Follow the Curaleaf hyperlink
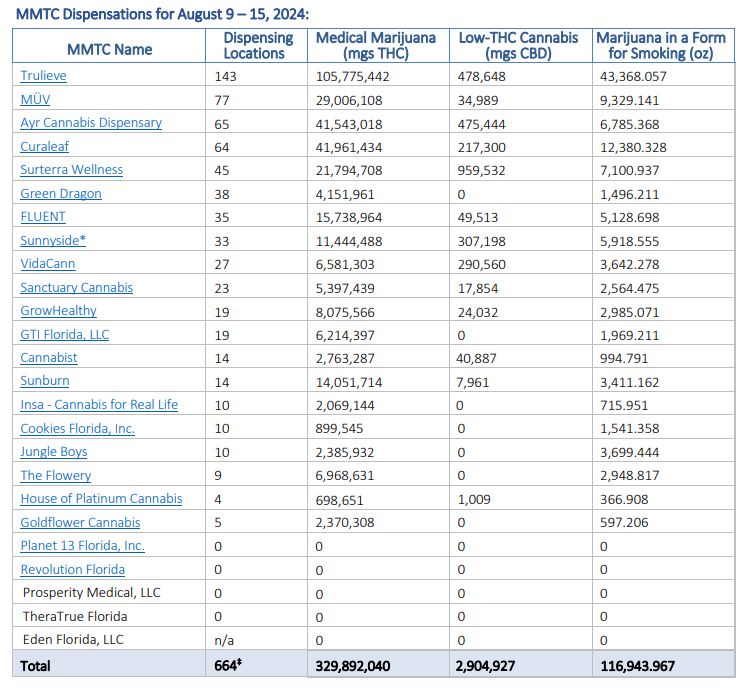The height and width of the screenshot is (693, 752). point(45,146)
